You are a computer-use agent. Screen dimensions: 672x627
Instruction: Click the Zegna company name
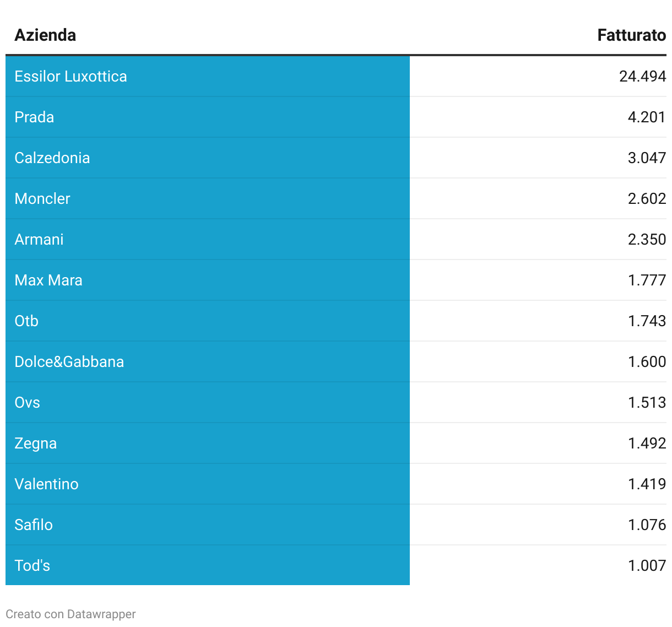coord(35,444)
